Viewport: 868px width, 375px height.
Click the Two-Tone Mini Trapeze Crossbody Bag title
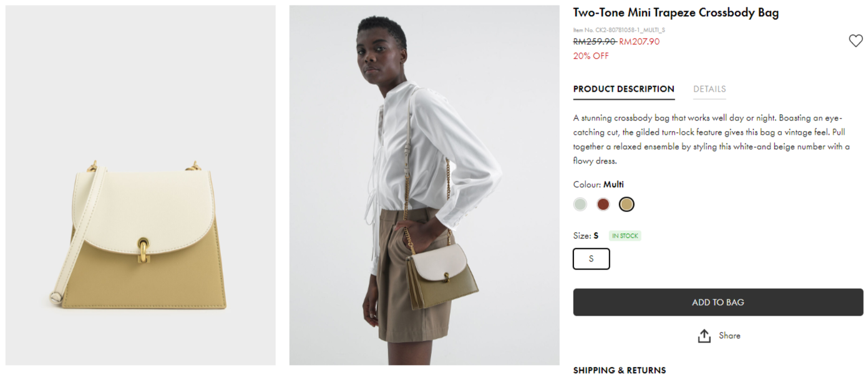[x=676, y=12]
